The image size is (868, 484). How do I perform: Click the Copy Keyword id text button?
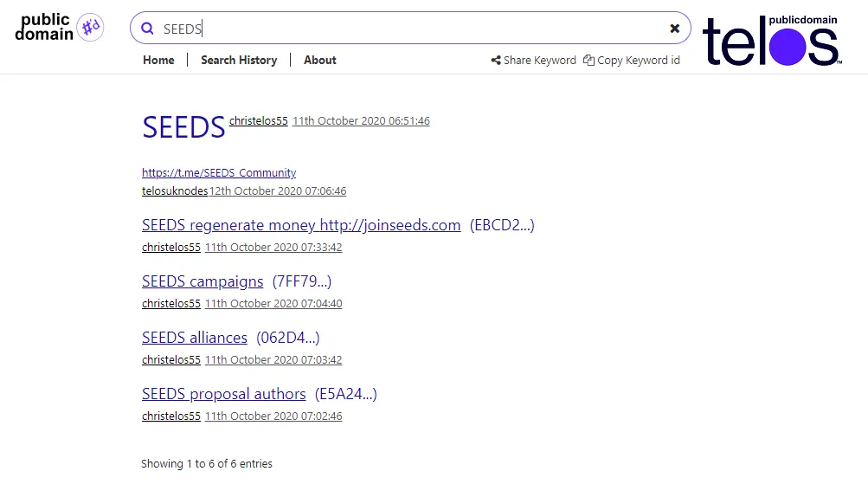[x=639, y=60]
